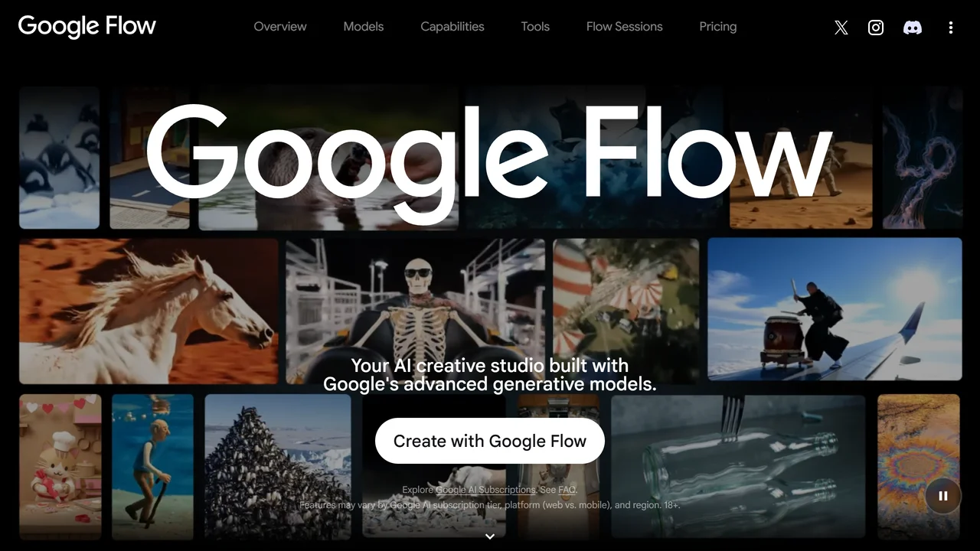This screenshot has height=551, width=980.
Task: View the drummer on airplane wing thumbnail
Action: (835, 309)
